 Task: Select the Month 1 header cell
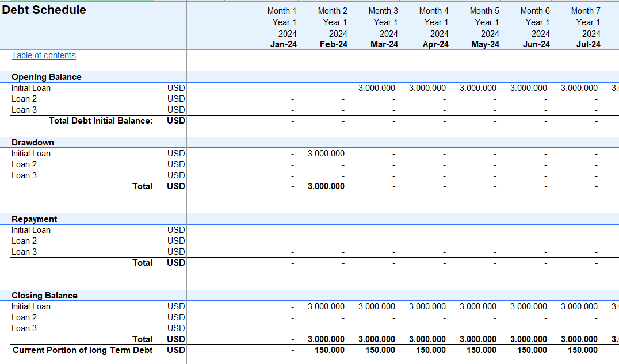282,11
